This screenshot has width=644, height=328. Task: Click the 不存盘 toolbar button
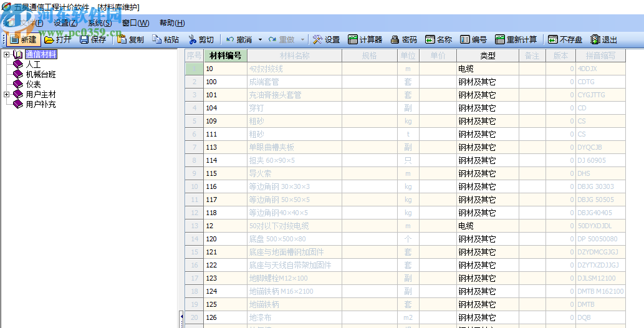[x=565, y=39]
